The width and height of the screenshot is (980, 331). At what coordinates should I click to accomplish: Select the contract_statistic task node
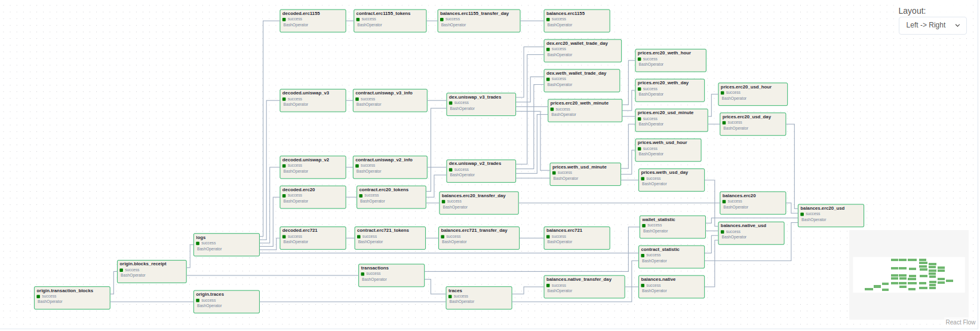coord(672,257)
